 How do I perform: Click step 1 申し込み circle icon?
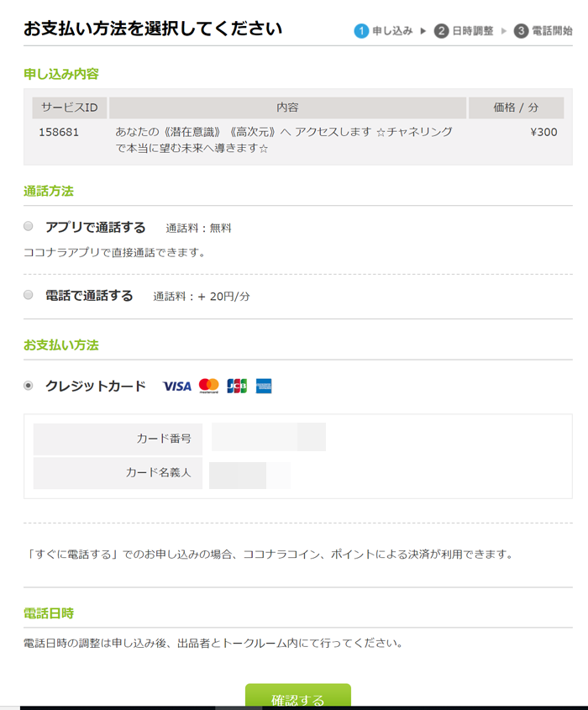[x=361, y=31]
